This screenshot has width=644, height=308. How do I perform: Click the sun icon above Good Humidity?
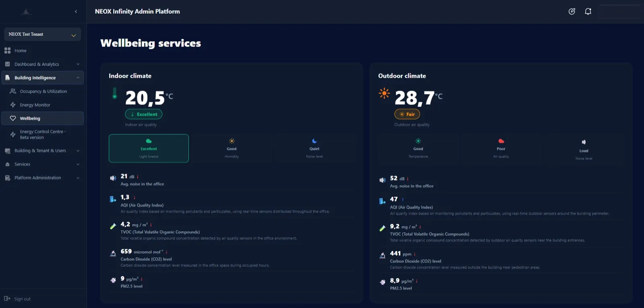coord(232,141)
